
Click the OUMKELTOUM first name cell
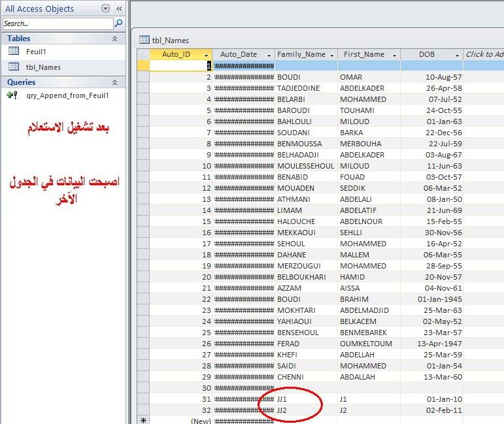pos(369,344)
